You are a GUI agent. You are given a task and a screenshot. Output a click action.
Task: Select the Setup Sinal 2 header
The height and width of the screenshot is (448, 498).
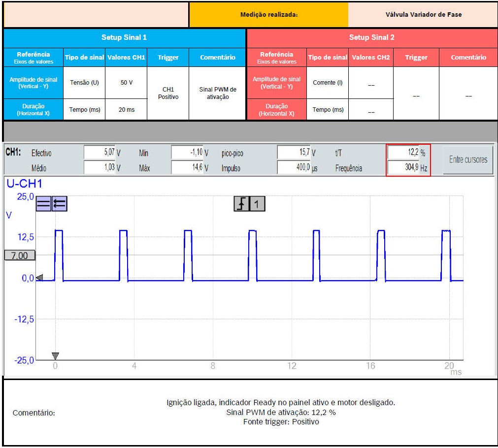point(371,37)
